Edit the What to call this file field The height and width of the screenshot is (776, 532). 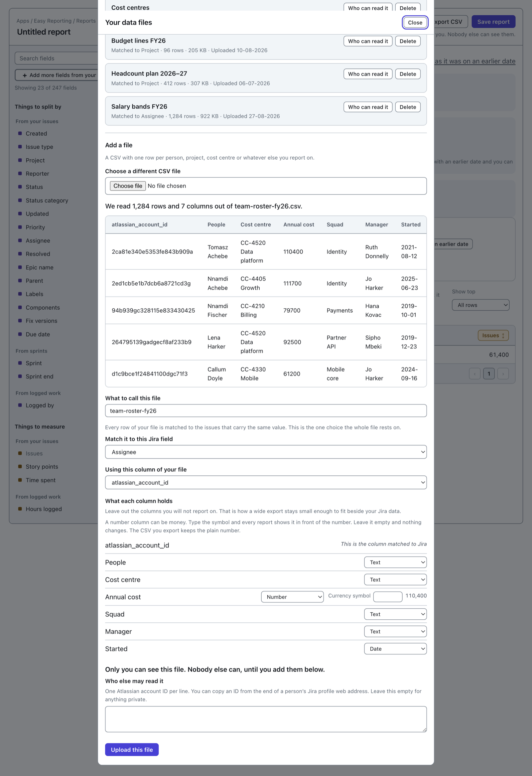[266, 410]
